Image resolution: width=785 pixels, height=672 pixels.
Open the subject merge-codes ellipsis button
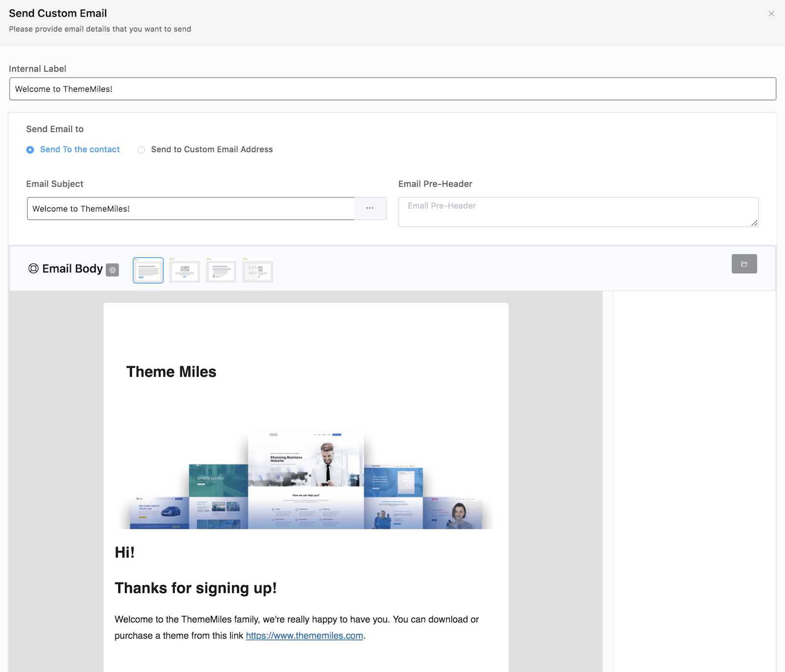pos(370,209)
